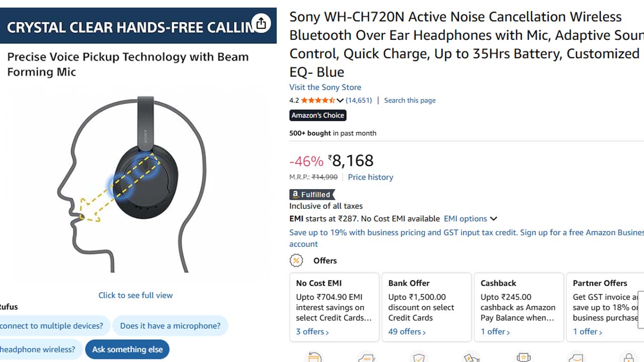Open 1 offer under Cashback
The width and height of the screenshot is (644, 362).
pyautogui.click(x=496, y=332)
